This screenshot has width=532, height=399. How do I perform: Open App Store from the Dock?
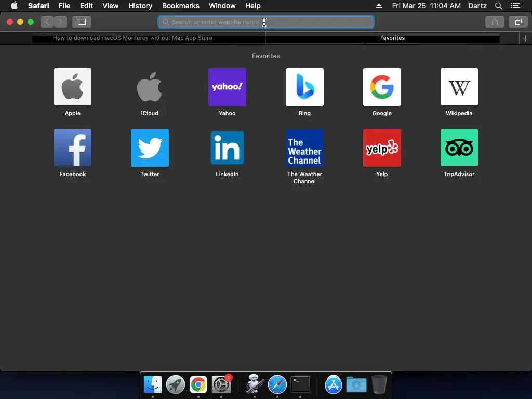[x=334, y=384]
